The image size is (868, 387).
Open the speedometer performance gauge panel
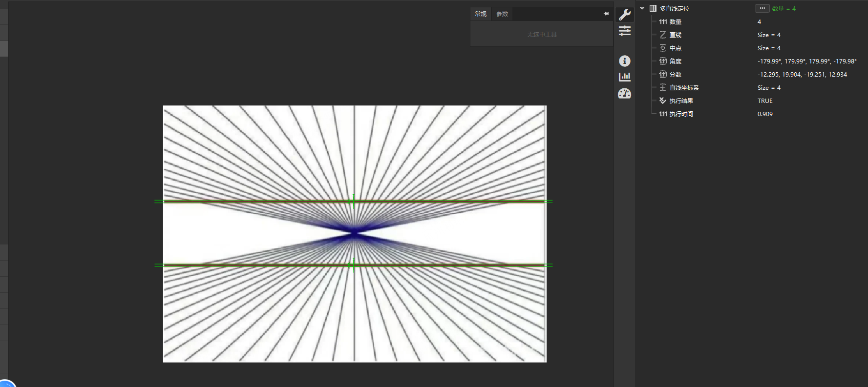[x=624, y=94]
